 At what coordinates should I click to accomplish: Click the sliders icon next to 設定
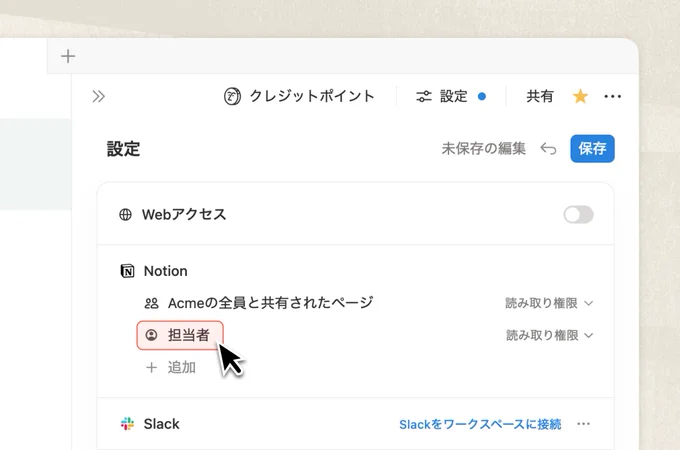(x=424, y=96)
